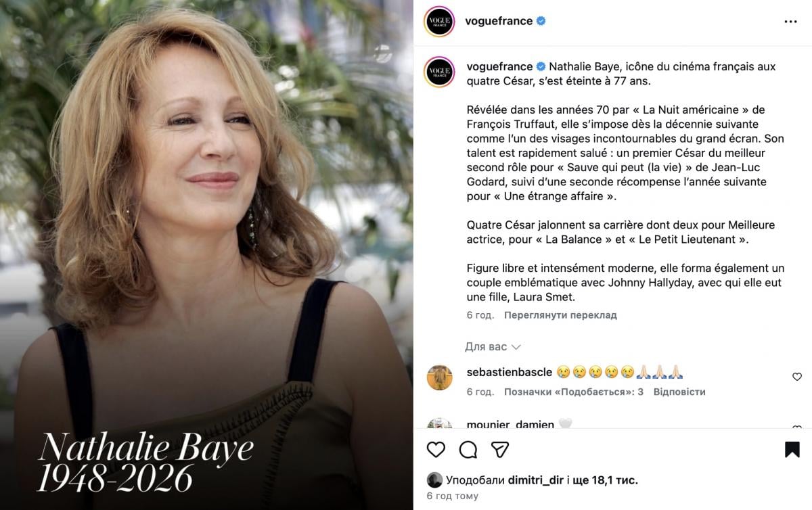The image size is (812, 510).
Task: Toggle the bookmark to unsave this post
Action: point(792,450)
